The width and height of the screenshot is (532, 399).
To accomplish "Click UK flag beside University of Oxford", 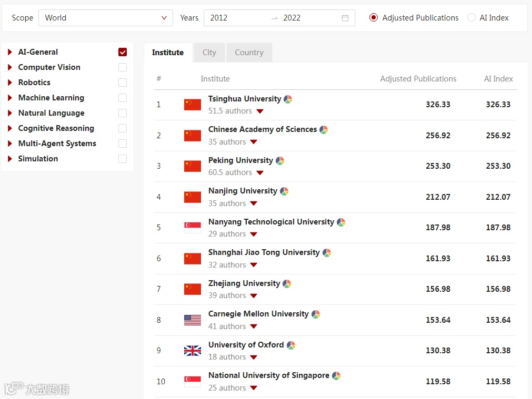I will pyautogui.click(x=193, y=351).
